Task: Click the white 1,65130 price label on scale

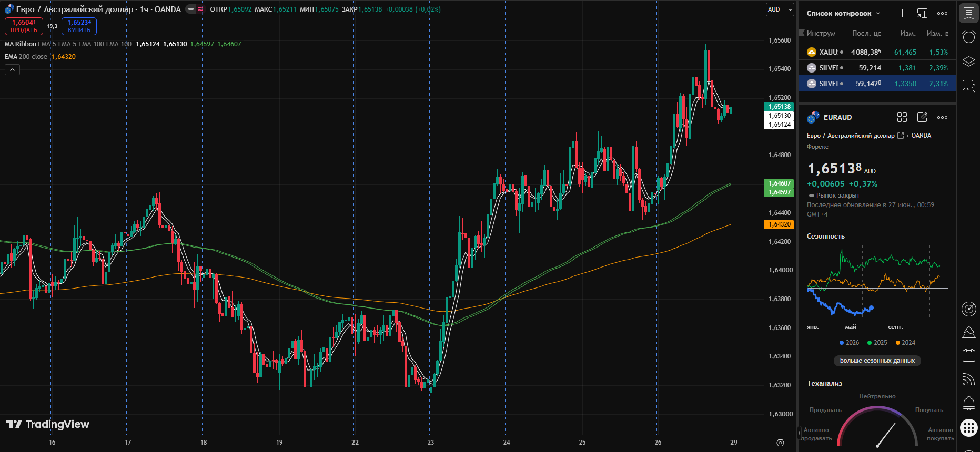Action: [x=779, y=116]
